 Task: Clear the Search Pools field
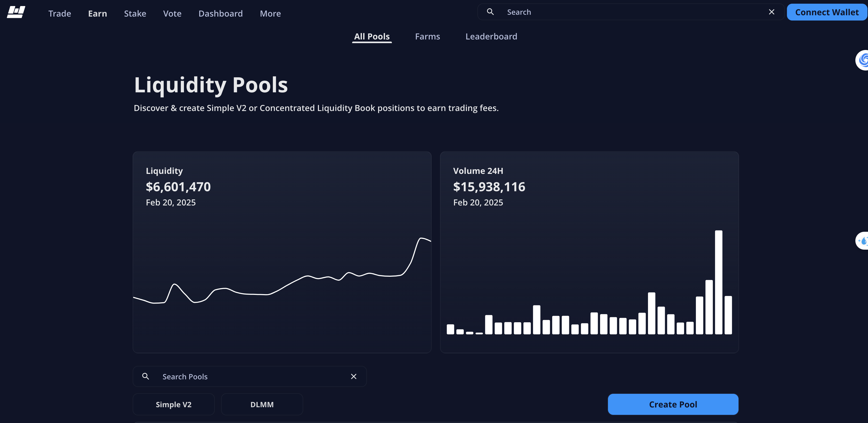353,376
